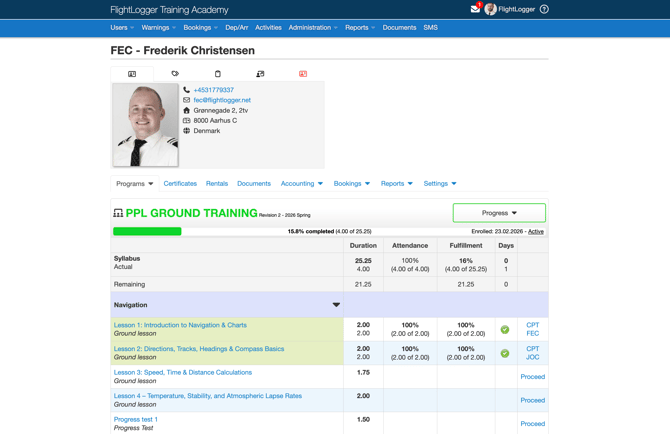The width and height of the screenshot is (670, 434).
Task: Open the help question mark icon
Action: 544,9
